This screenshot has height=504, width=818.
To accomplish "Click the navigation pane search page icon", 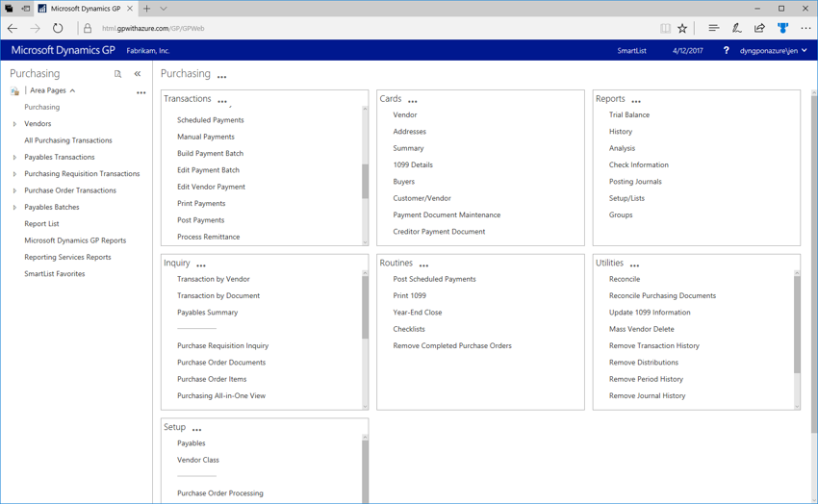I will pyautogui.click(x=118, y=74).
